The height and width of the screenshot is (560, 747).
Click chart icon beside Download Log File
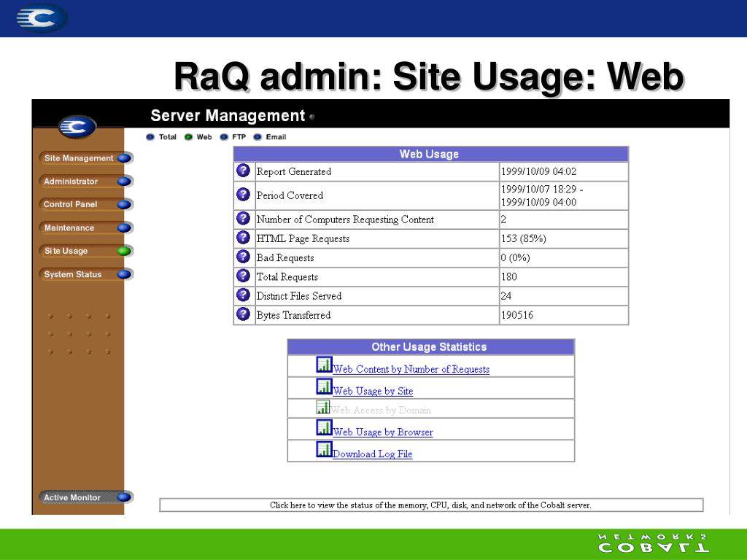click(324, 449)
